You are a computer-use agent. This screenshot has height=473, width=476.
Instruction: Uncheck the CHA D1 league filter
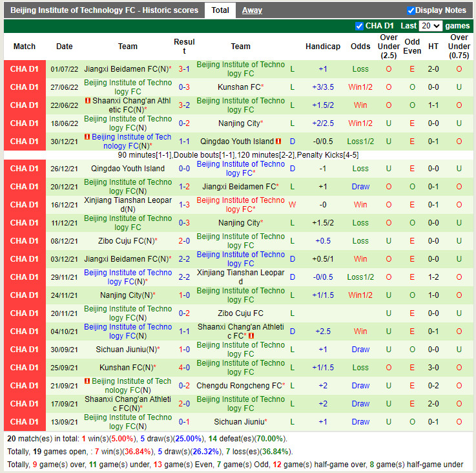click(359, 26)
